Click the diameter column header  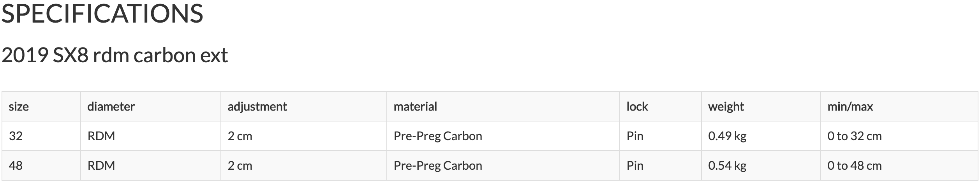pyautogui.click(x=111, y=107)
